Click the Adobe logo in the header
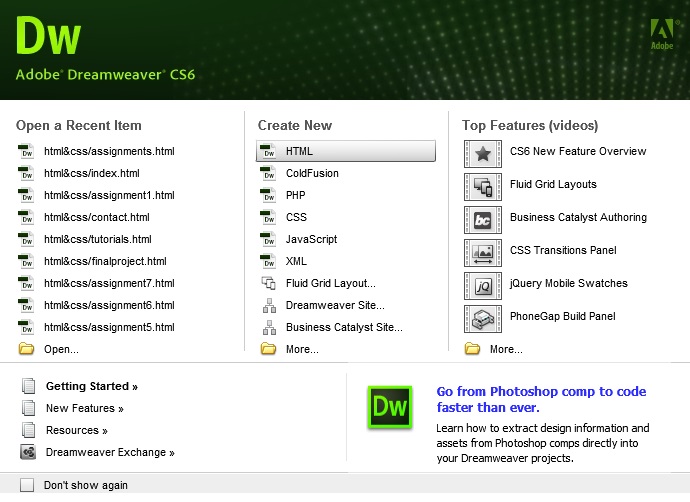 pos(662,34)
